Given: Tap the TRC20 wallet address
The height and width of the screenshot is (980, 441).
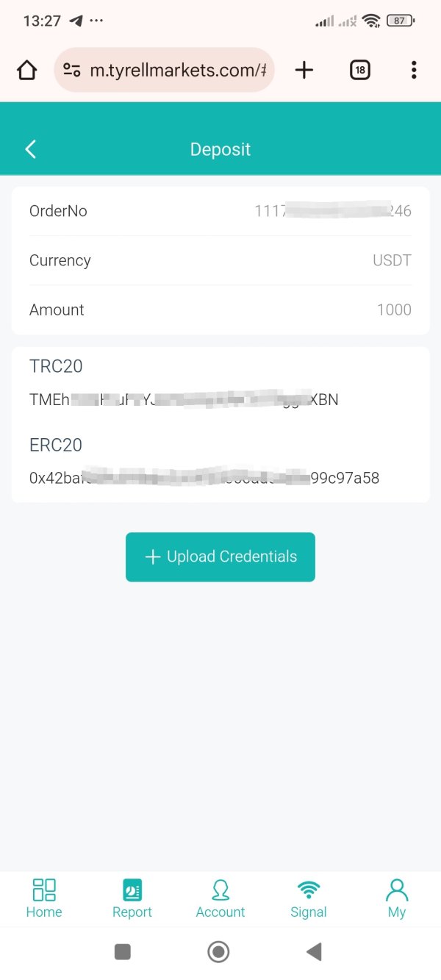Looking at the screenshot, I should click(x=184, y=400).
